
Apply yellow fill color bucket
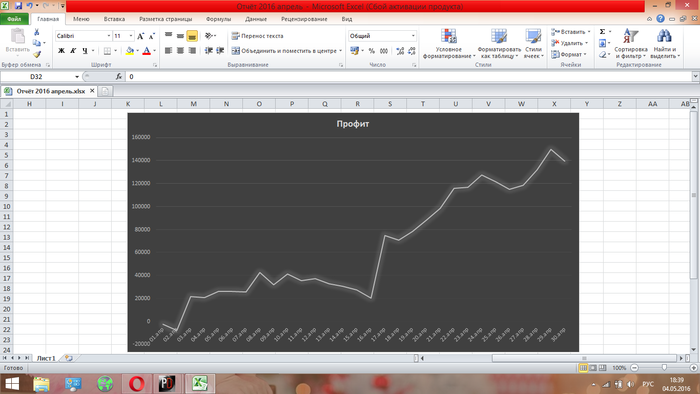point(129,51)
